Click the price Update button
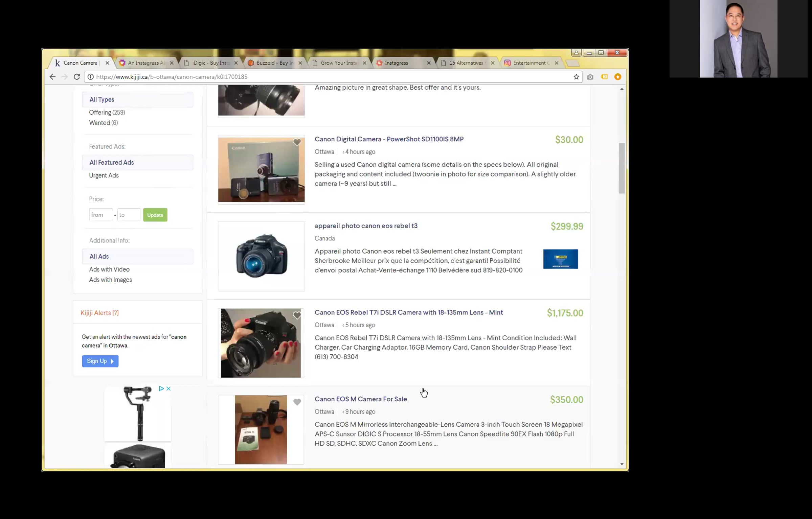The image size is (812, 519). click(x=155, y=215)
